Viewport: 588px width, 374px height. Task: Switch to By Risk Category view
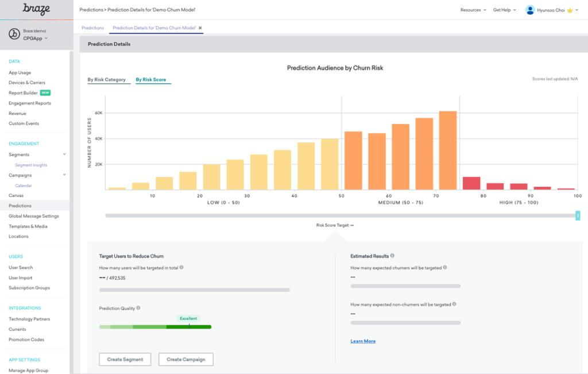pyautogui.click(x=107, y=79)
